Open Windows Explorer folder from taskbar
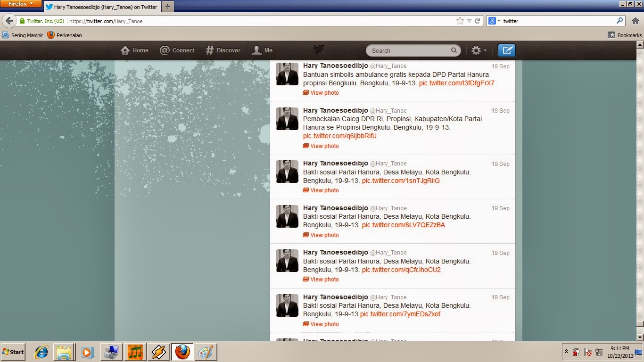 (64, 352)
